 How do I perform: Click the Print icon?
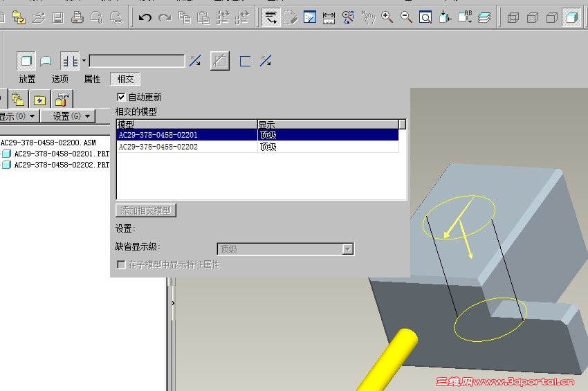[x=77, y=17]
